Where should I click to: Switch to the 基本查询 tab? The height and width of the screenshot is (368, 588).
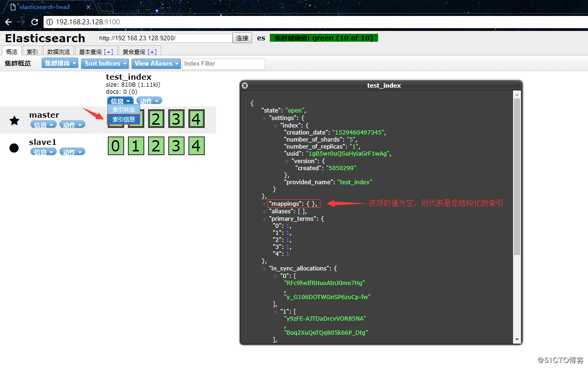[x=96, y=52]
